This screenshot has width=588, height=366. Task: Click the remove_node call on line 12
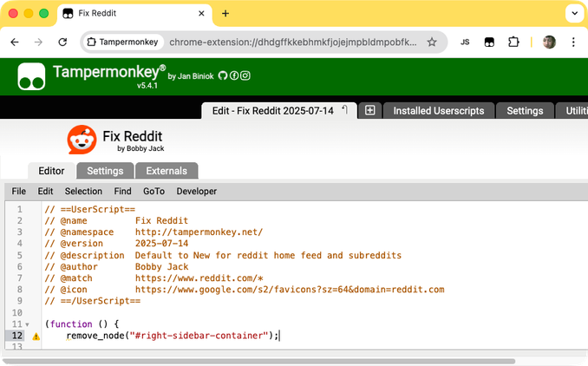pos(95,336)
